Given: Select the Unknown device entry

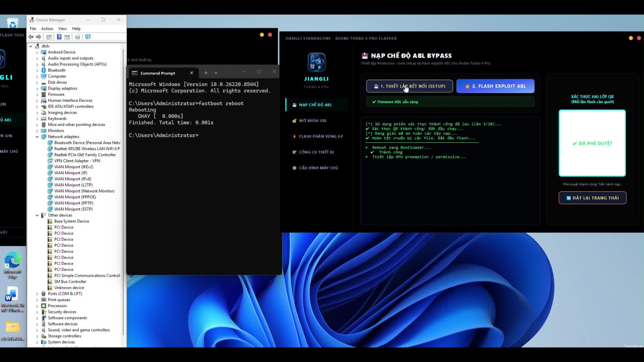Looking at the screenshot, I should (69, 288).
